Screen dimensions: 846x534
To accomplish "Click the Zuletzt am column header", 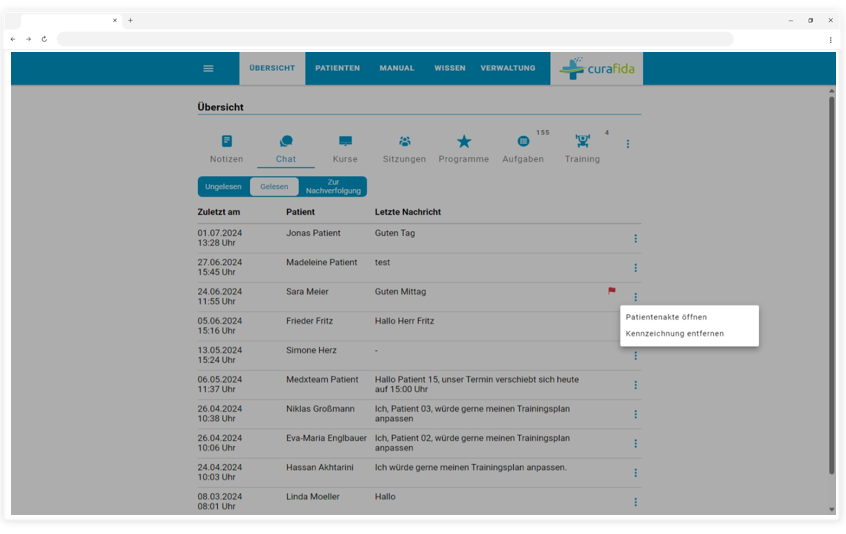I will point(219,212).
